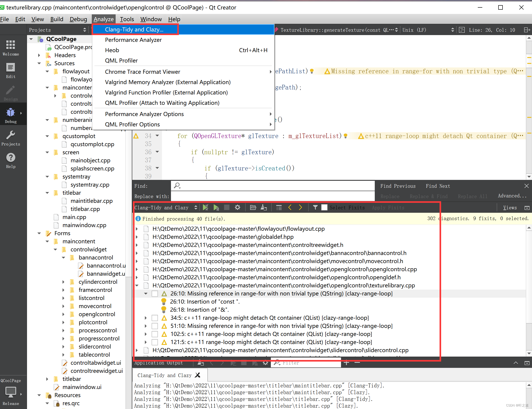This screenshot has width=532, height=409.
Task: Click the filter diagnostics funnel icon
Action: [315, 207]
